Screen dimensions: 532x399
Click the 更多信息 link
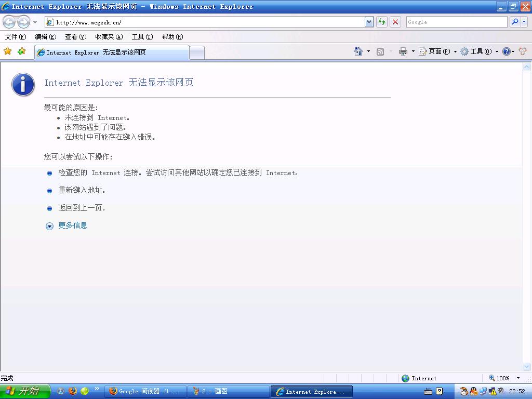73,225
